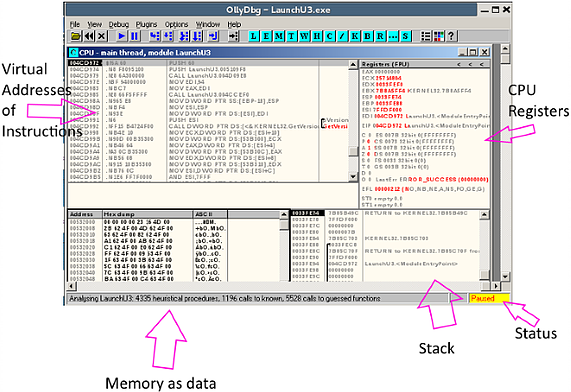This screenshot has height=392, width=571.
Task: Click the LastErr ERROR_SUCCESS line
Action: [425, 180]
